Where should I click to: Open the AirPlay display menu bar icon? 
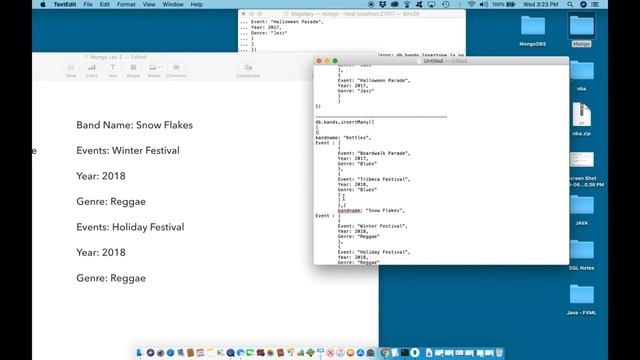[431, 4]
